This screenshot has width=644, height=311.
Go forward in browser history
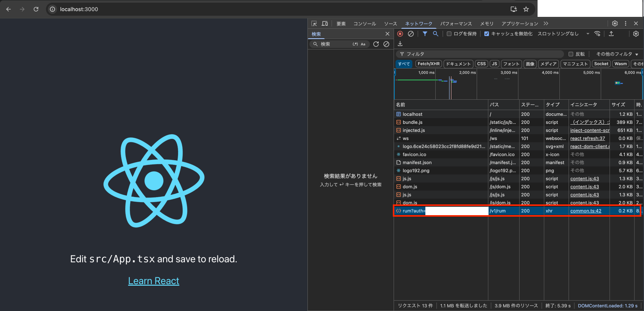[22, 9]
